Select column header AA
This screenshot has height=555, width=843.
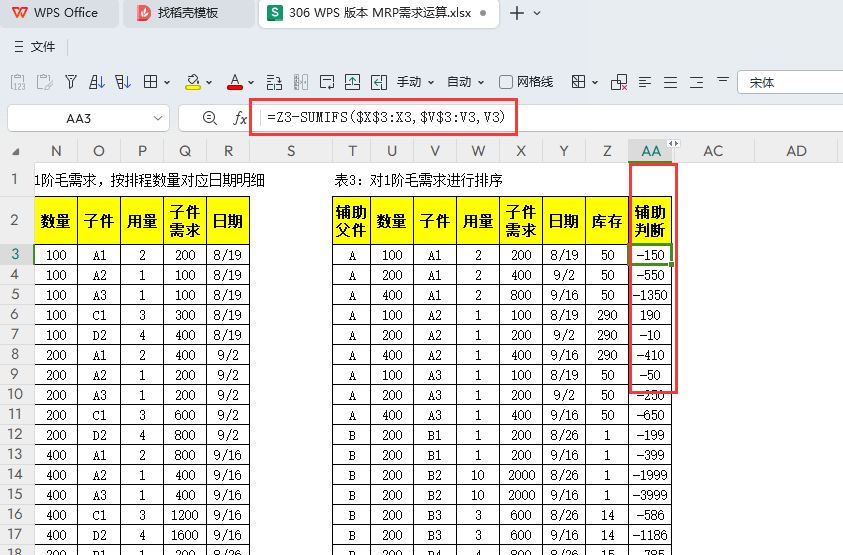coord(651,151)
